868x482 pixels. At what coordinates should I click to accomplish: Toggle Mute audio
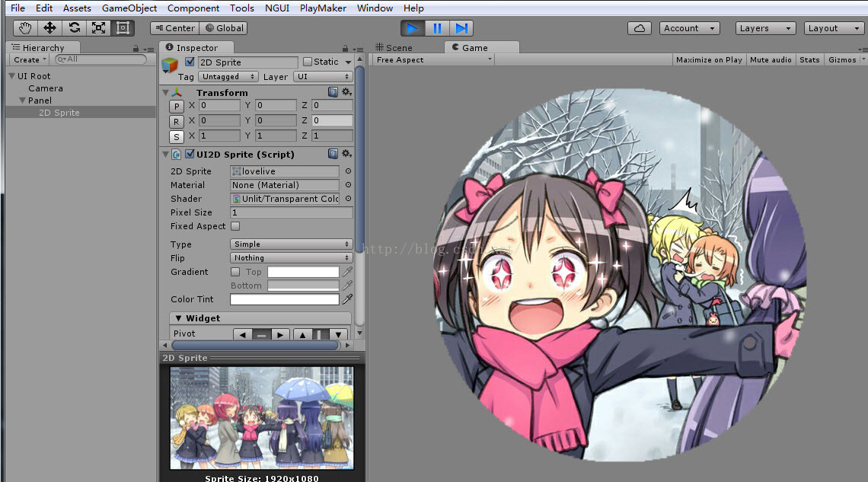click(x=771, y=59)
